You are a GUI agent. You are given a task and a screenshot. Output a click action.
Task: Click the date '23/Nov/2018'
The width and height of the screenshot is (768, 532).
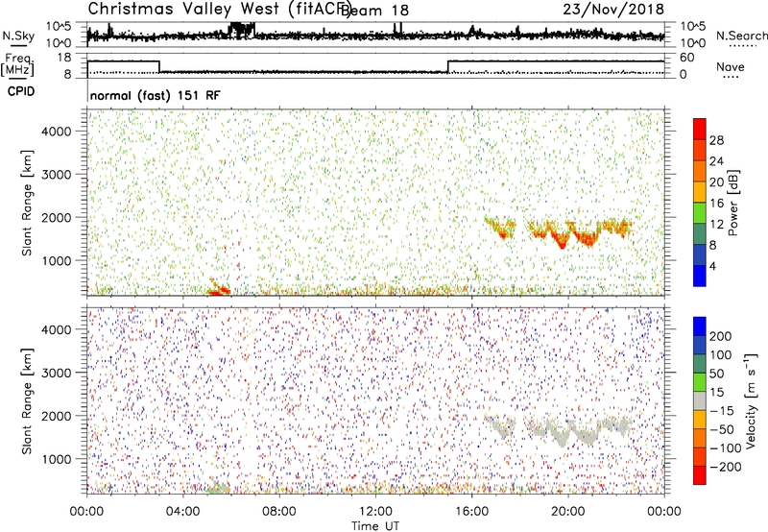point(613,9)
